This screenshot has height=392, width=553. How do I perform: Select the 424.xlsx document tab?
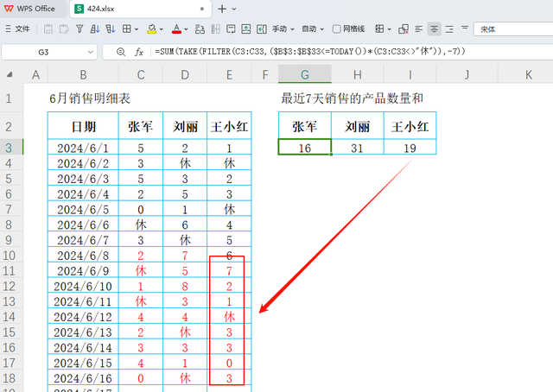[x=140, y=9]
